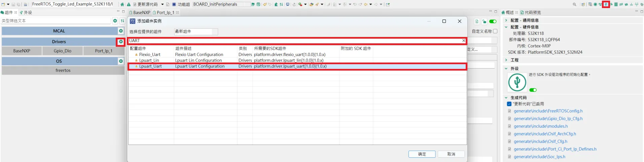Switch to the 代码预览 tab
This screenshot has width=644, height=162.
tap(531, 12)
